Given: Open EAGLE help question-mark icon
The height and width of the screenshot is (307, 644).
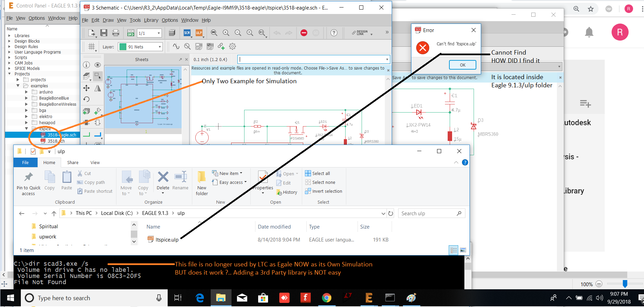Looking at the screenshot, I should tap(334, 33).
